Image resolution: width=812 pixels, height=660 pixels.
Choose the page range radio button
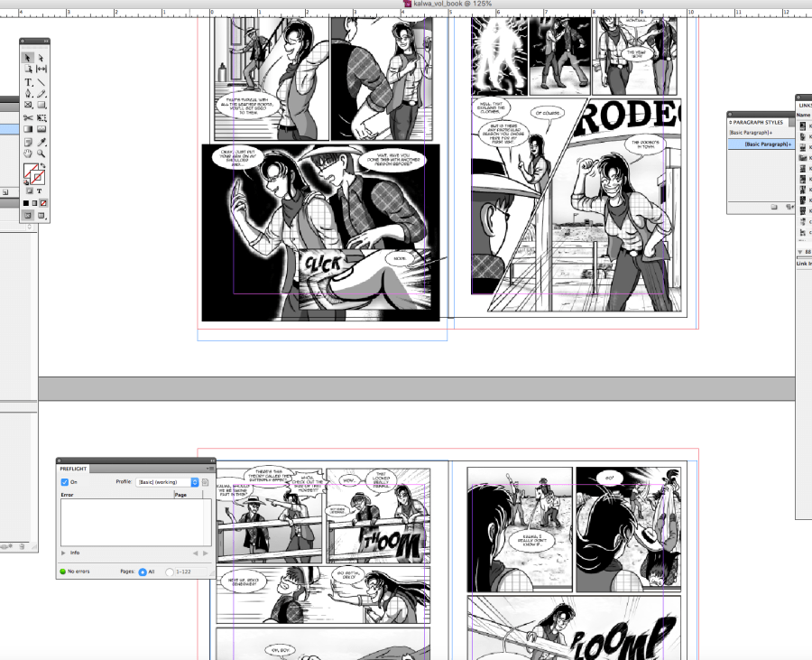coord(170,572)
